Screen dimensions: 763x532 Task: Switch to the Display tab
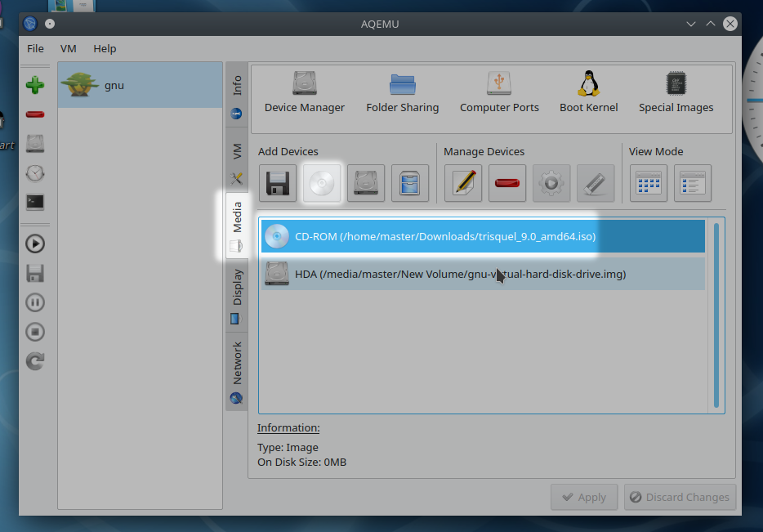tap(237, 296)
